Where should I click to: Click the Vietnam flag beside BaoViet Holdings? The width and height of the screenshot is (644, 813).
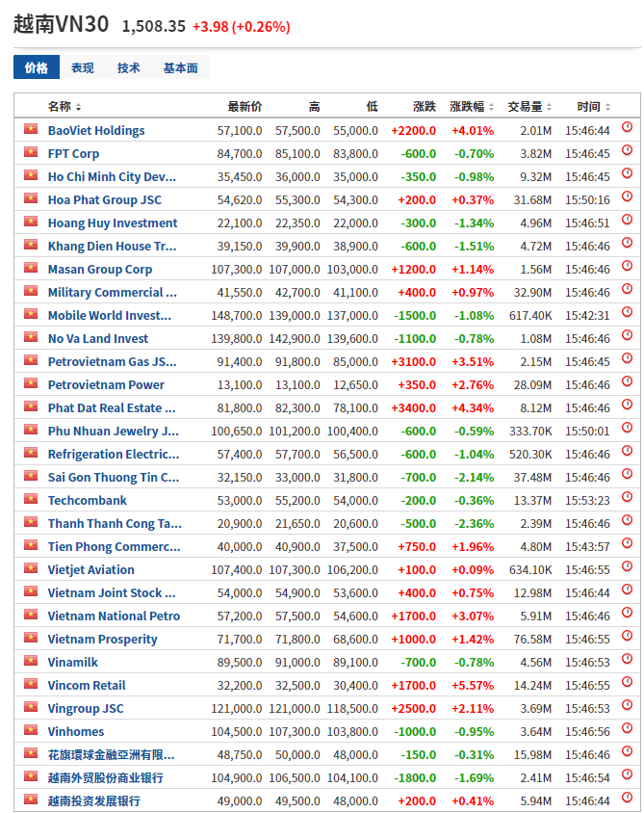point(31,128)
